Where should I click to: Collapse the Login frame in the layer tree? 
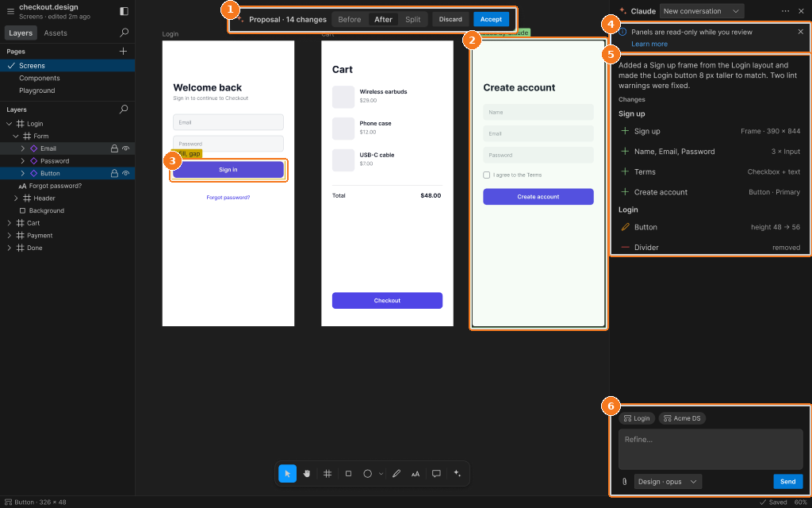pos(10,124)
